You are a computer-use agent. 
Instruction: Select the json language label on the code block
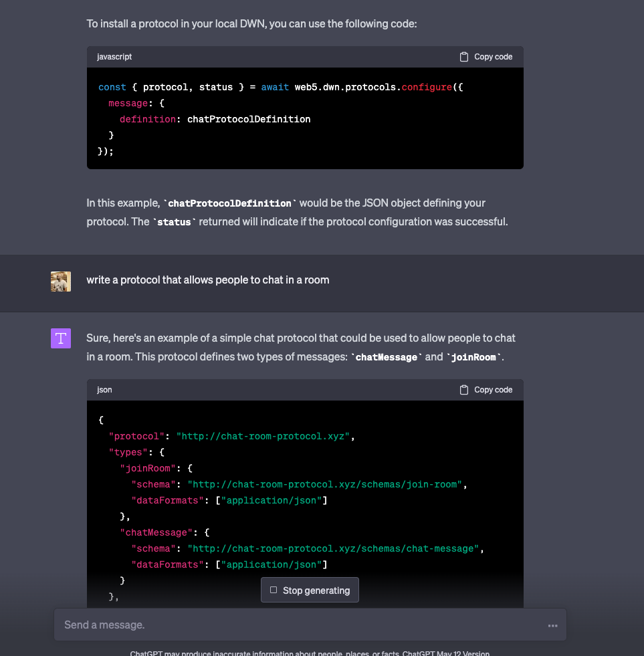tap(104, 390)
